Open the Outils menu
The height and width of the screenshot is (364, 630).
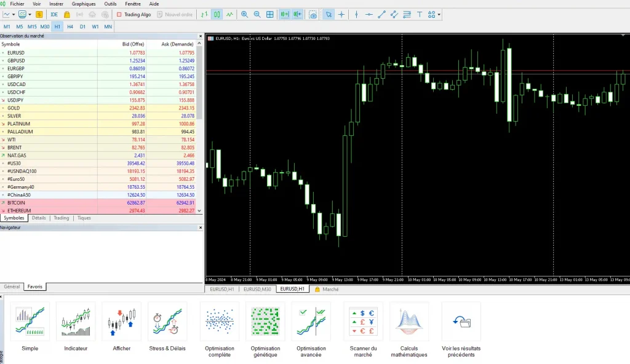click(x=110, y=4)
